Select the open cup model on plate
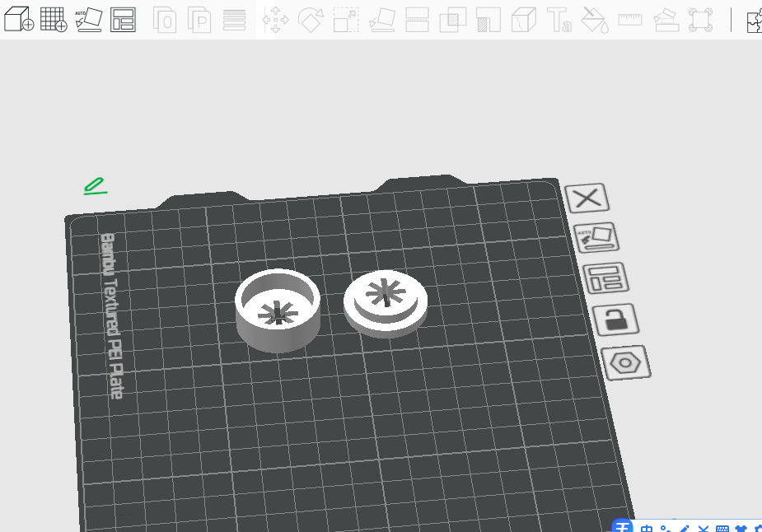Screen dimensions: 762x532 [278, 310]
